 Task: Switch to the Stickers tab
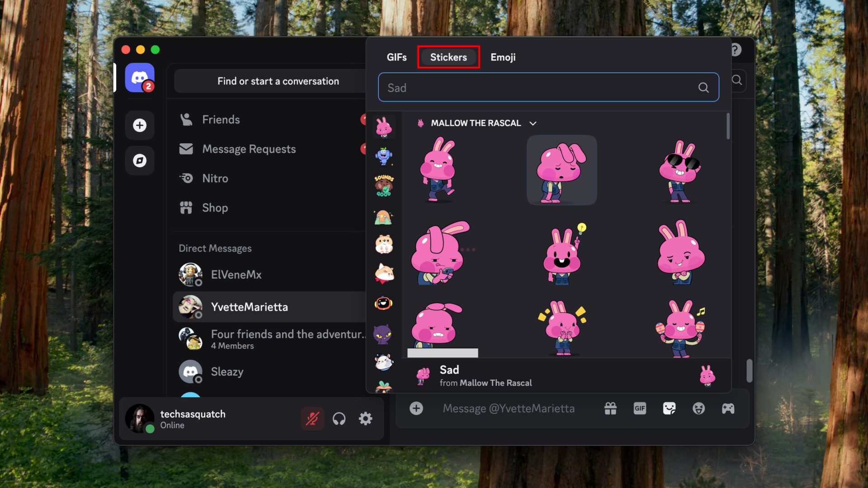pyautogui.click(x=448, y=57)
